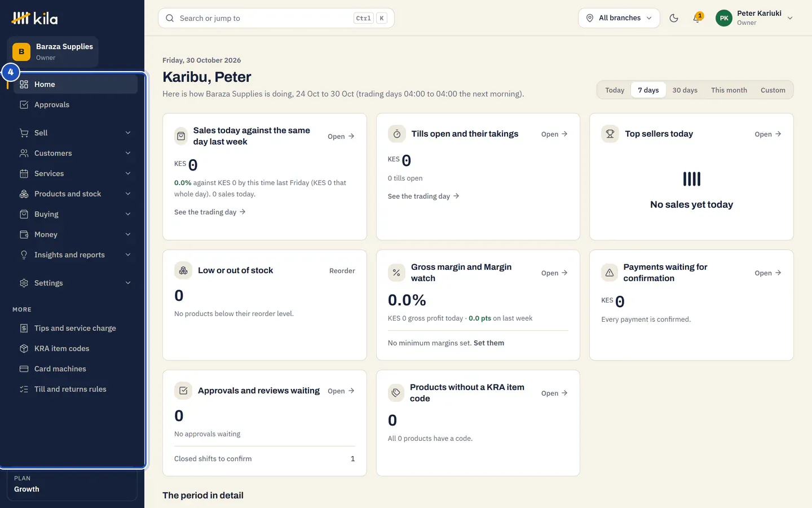812x508 pixels.
Task: Select the 30 days period tab
Action: 685,90
